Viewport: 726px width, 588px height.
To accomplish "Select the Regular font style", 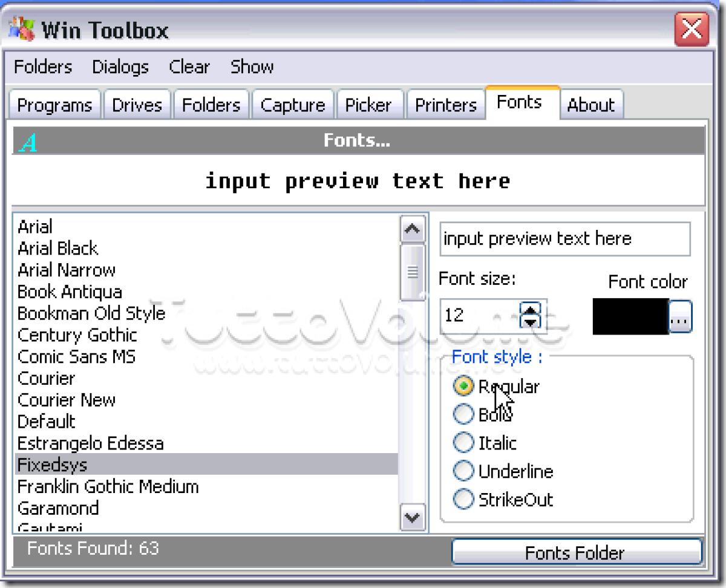I will click(x=496, y=387).
